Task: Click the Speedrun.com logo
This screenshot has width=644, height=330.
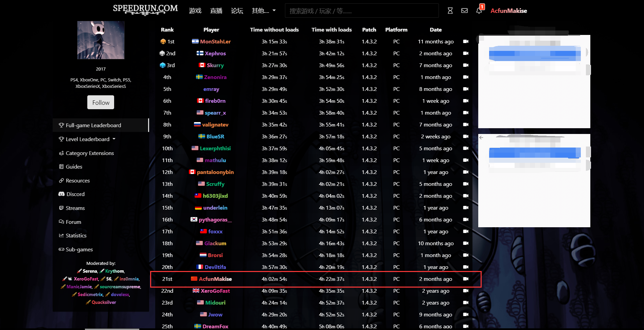Action: tap(145, 9)
